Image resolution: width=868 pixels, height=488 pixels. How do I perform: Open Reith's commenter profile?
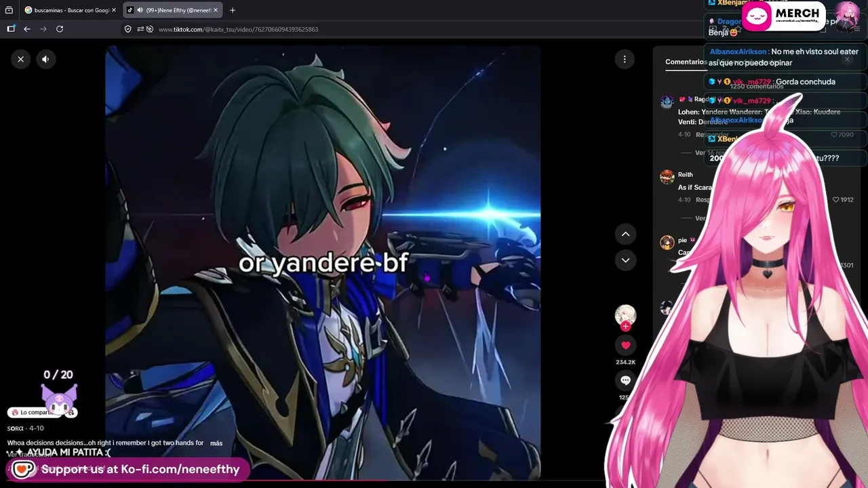(686, 175)
